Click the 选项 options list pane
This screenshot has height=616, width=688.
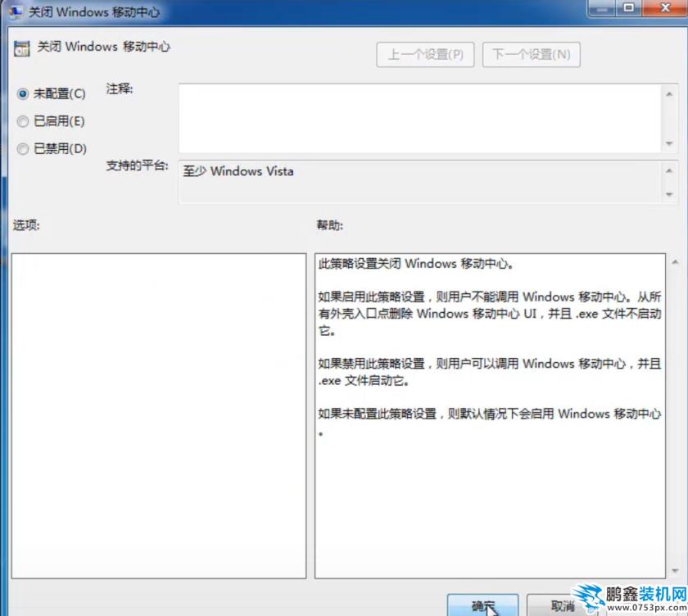click(159, 416)
